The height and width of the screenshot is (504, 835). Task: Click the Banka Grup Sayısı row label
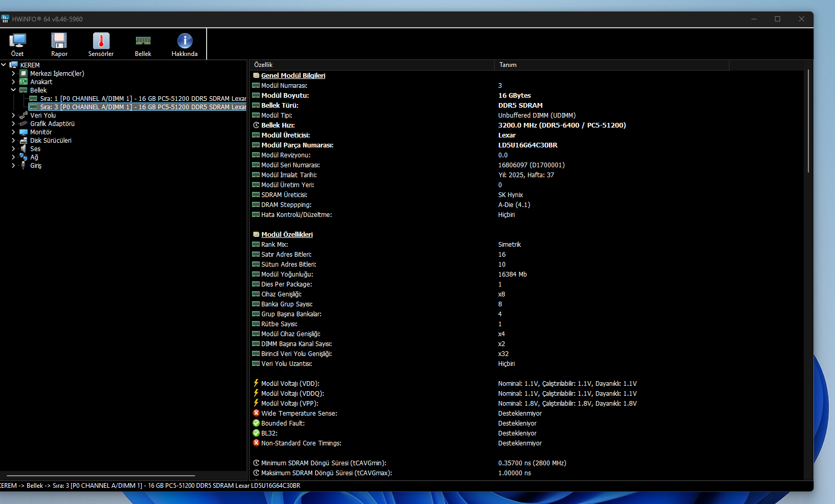click(x=287, y=304)
